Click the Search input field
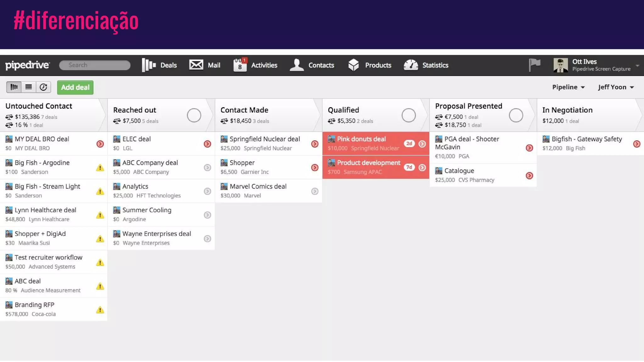Screen dimensions: 644x362 pos(95,65)
